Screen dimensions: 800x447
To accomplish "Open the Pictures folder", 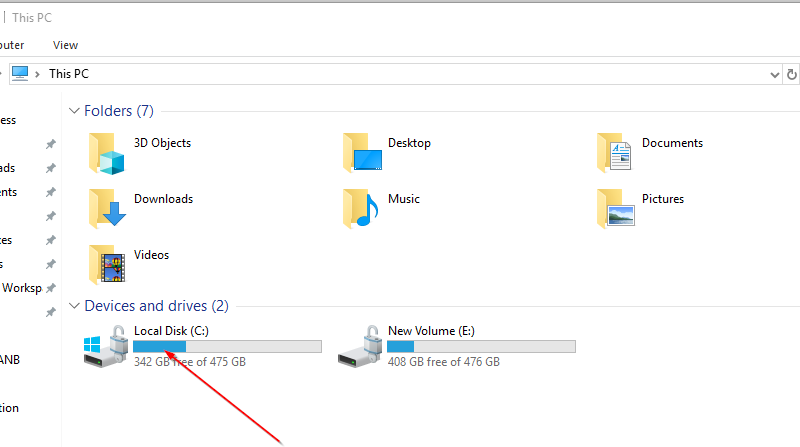I will pyautogui.click(x=616, y=209).
